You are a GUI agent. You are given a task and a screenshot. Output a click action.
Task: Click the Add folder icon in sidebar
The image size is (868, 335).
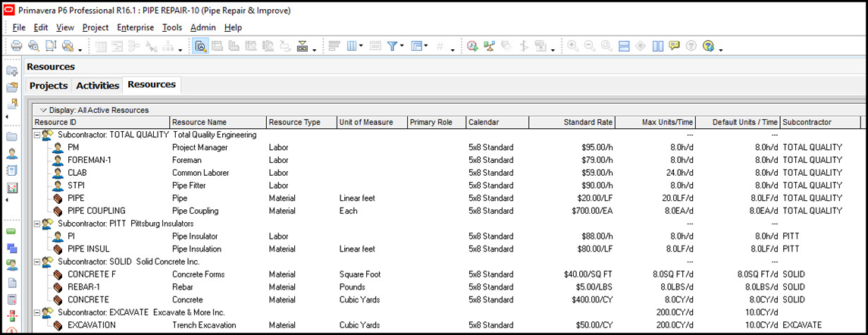[x=11, y=71]
